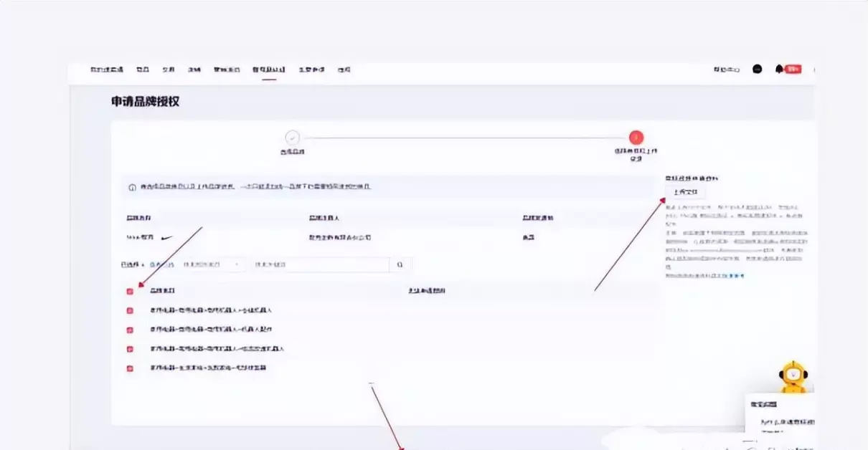Uncheck the first category row checkbox

[130, 311]
